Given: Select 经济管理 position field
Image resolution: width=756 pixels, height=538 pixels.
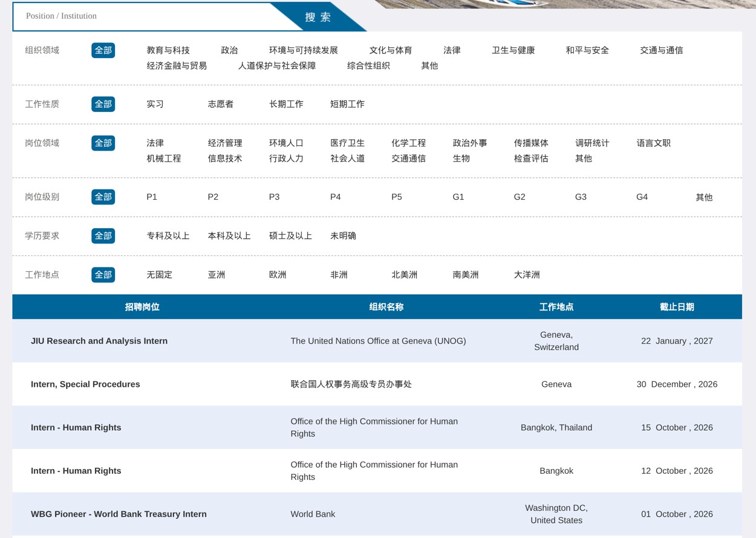Looking at the screenshot, I should 225,143.
